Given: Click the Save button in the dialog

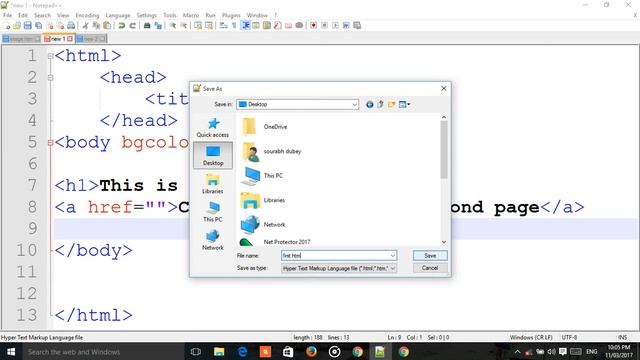Looking at the screenshot, I should 430,256.
